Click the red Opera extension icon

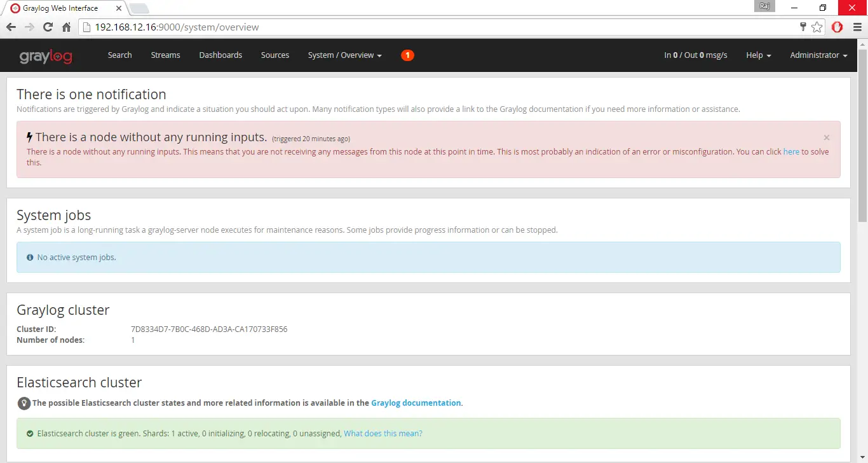click(x=837, y=27)
